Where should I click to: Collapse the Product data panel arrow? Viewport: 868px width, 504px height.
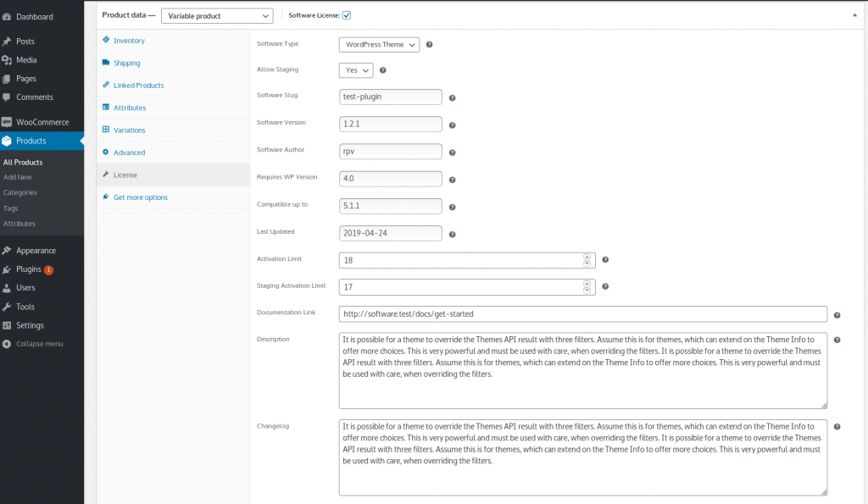(854, 15)
